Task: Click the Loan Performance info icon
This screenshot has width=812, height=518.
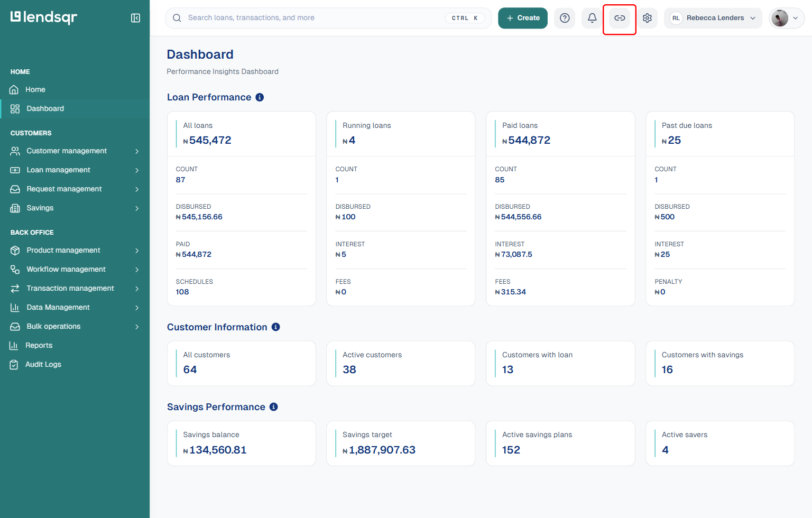Action: click(x=260, y=97)
